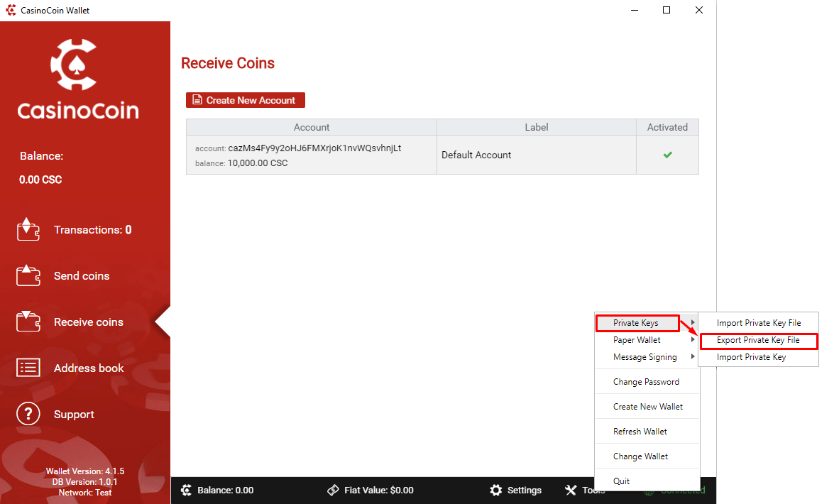Close the CasinoCoin Wallet window
This screenshot has width=834, height=504.
tap(699, 10)
